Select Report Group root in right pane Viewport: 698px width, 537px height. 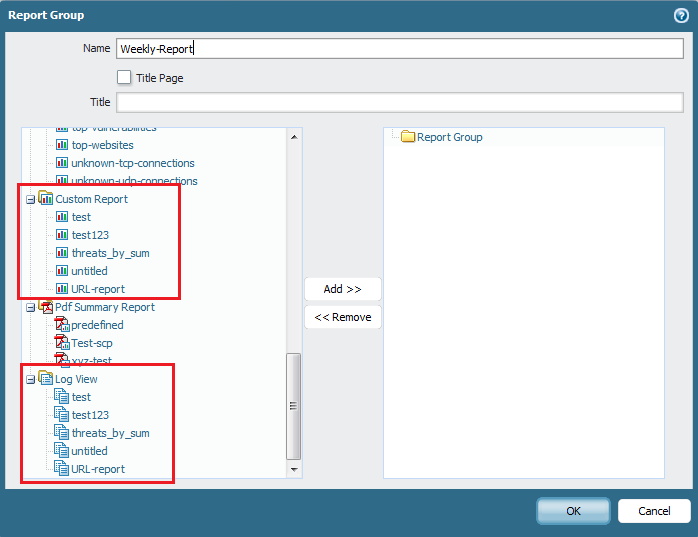coord(450,137)
